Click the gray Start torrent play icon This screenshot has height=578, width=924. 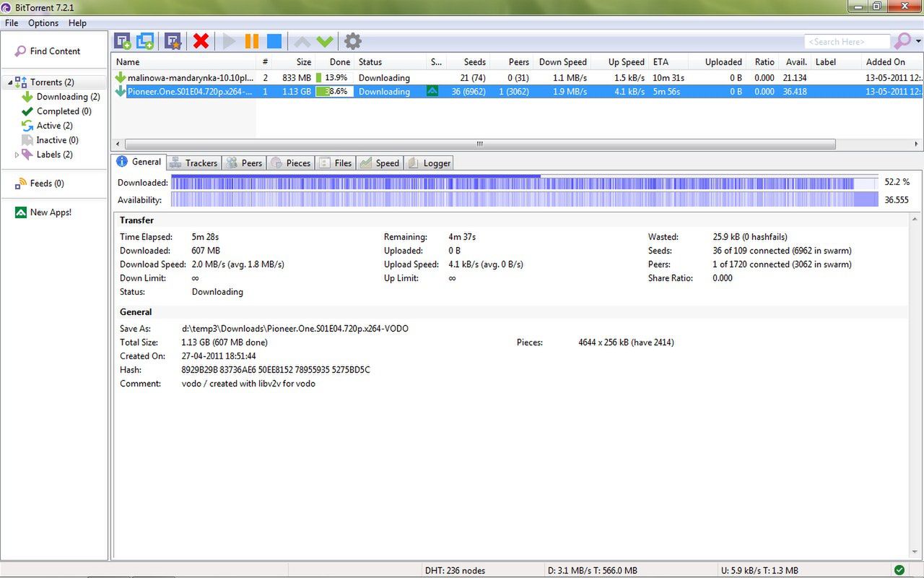(230, 41)
